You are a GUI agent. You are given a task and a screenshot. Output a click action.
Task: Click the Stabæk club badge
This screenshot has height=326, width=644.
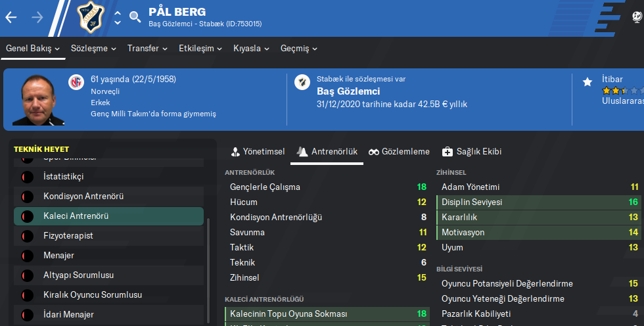point(90,18)
